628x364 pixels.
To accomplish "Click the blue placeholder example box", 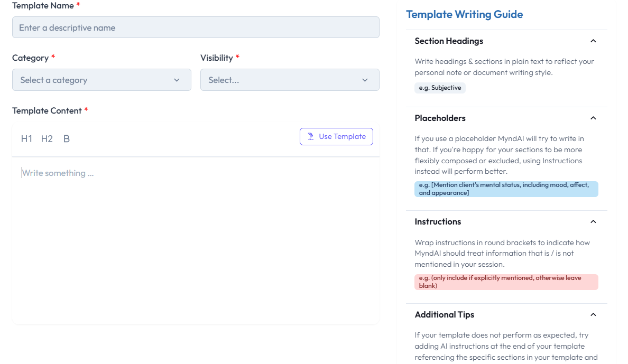I will [506, 189].
